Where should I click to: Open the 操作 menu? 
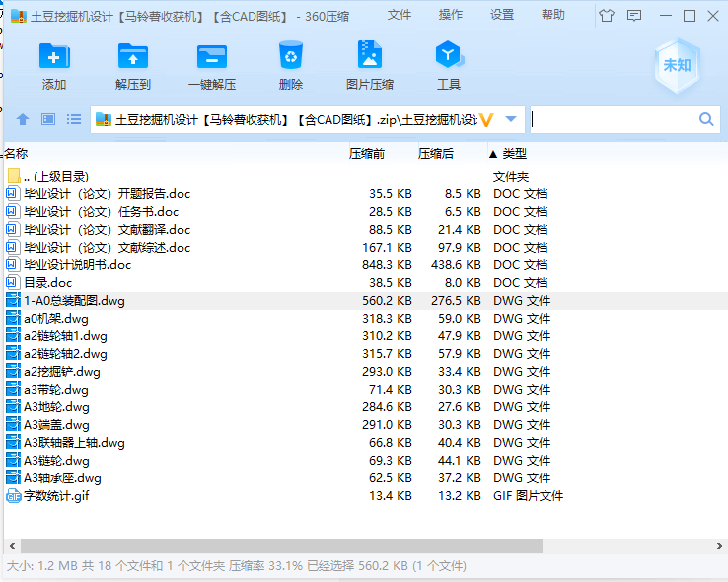[451, 15]
